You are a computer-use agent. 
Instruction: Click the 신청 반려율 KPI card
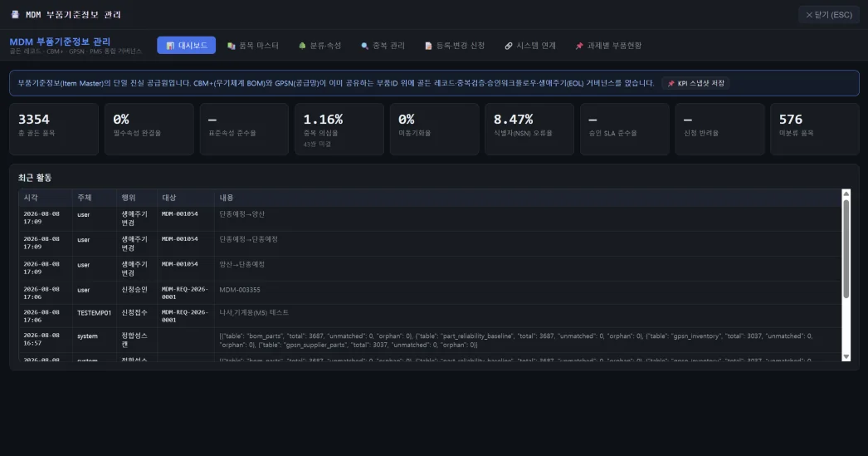719,129
